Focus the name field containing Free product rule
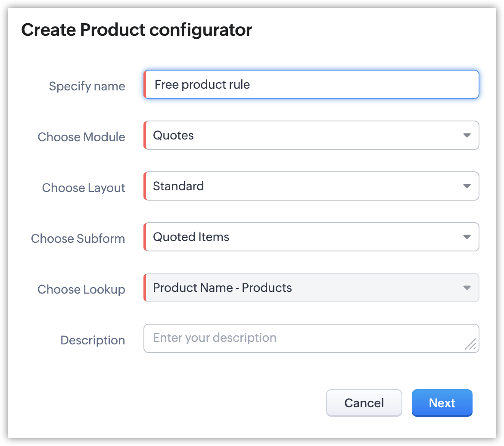This screenshot has height=446, width=504. 310,85
